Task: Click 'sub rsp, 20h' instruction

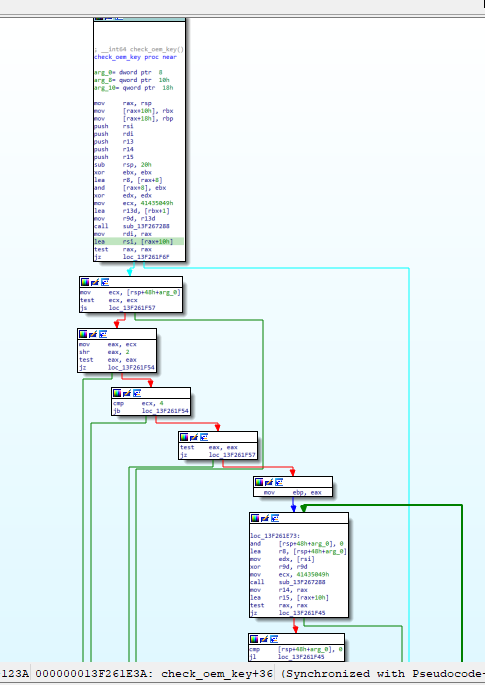Action: pyautogui.click(x=123, y=165)
